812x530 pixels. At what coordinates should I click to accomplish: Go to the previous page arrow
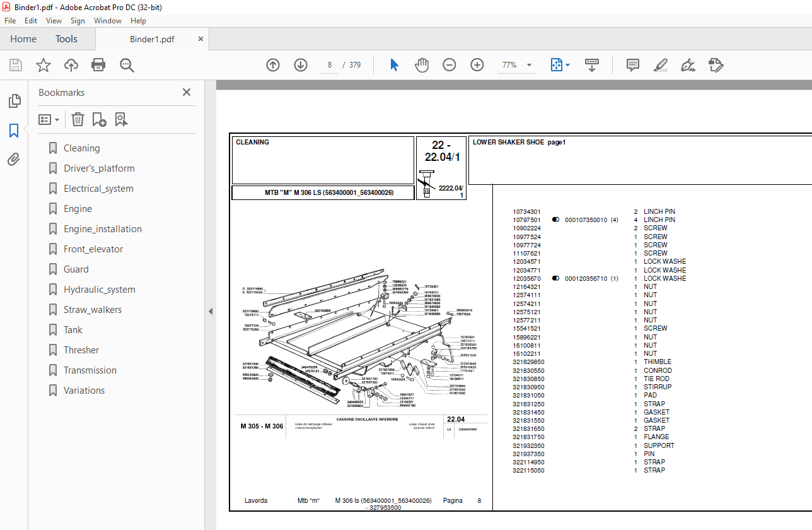273,65
